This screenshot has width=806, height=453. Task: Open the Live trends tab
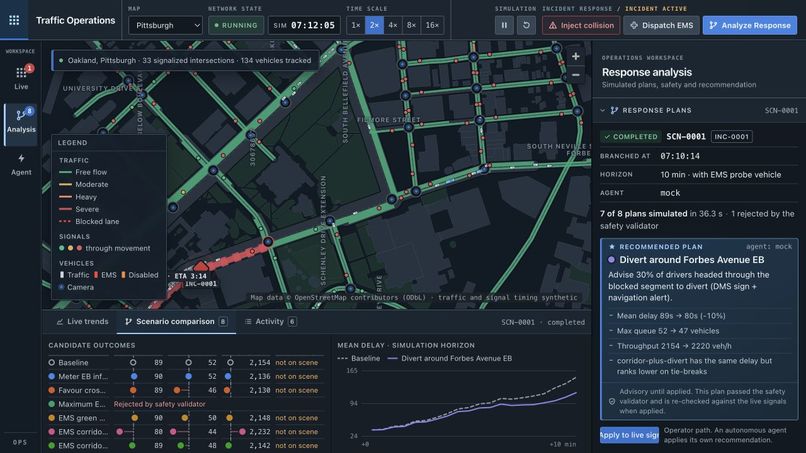pyautogui.click(x=82, y=321)
